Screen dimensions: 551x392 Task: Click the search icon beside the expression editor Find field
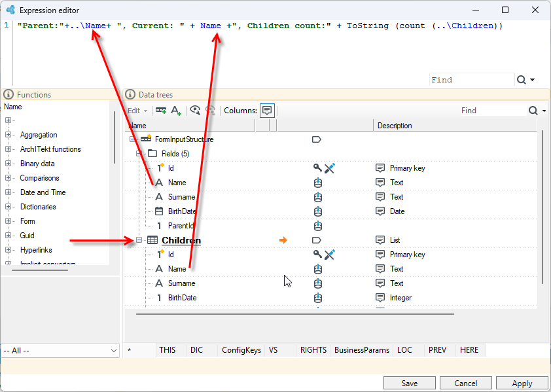click(x=522, y=80)
